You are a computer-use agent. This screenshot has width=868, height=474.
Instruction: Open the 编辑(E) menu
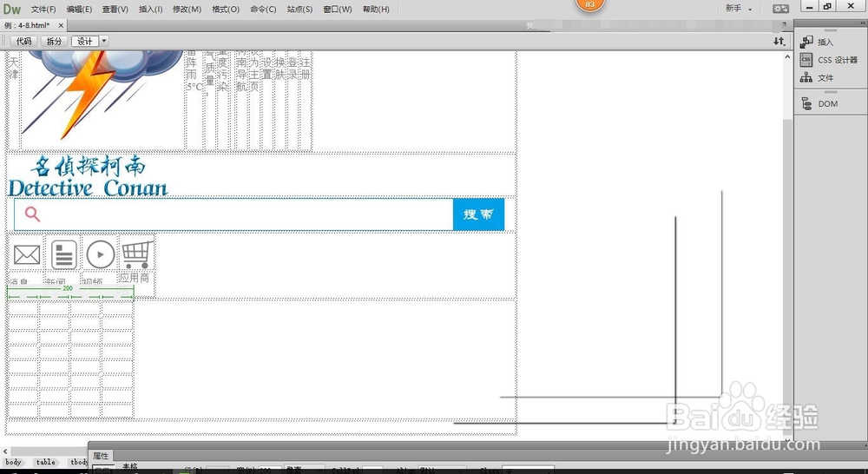79,9
